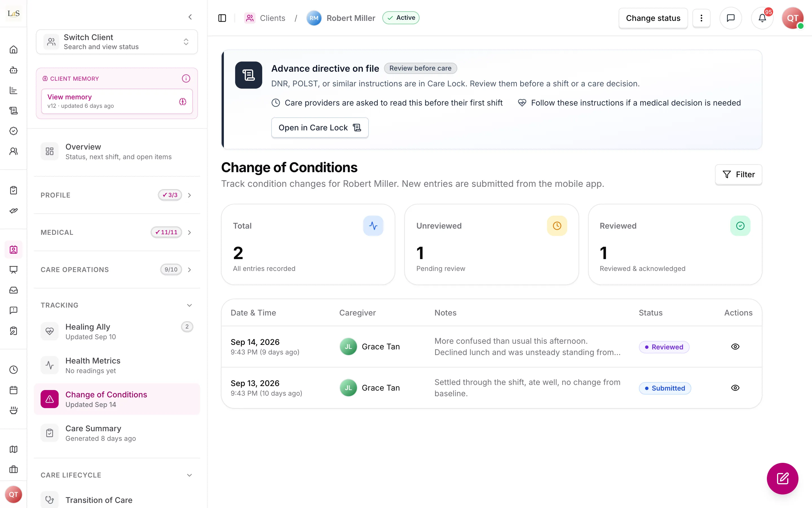This screenshot has height=508, width=812.
Task: Collapse the TRACKING section
Action: 117,305
